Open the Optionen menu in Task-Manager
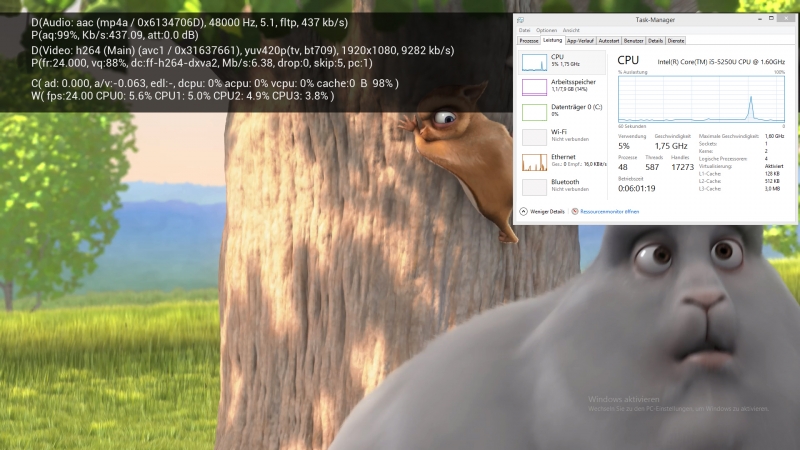The image size is (800, 450). pyautogui.click(x=546, y=31)
